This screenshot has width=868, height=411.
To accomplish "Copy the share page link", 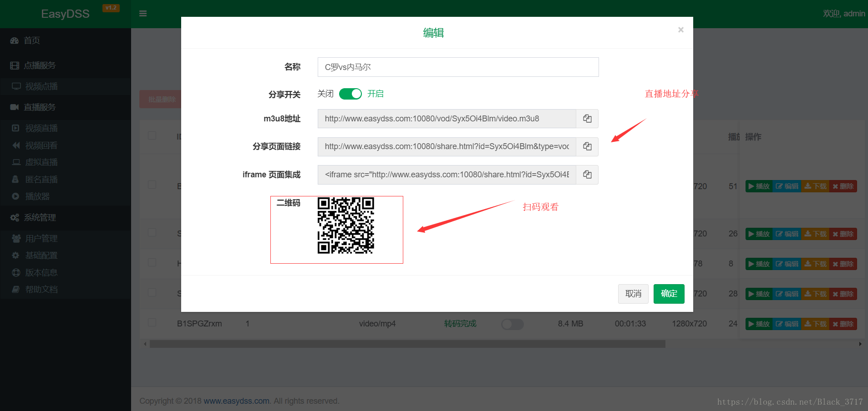I will 587,146.
